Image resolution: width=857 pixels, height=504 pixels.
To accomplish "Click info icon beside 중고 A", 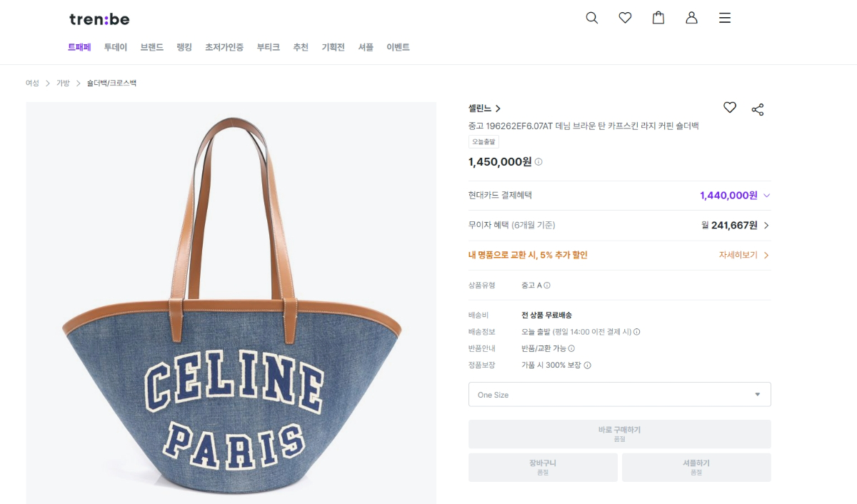I will pyautogui.click(x=547, y=286).
